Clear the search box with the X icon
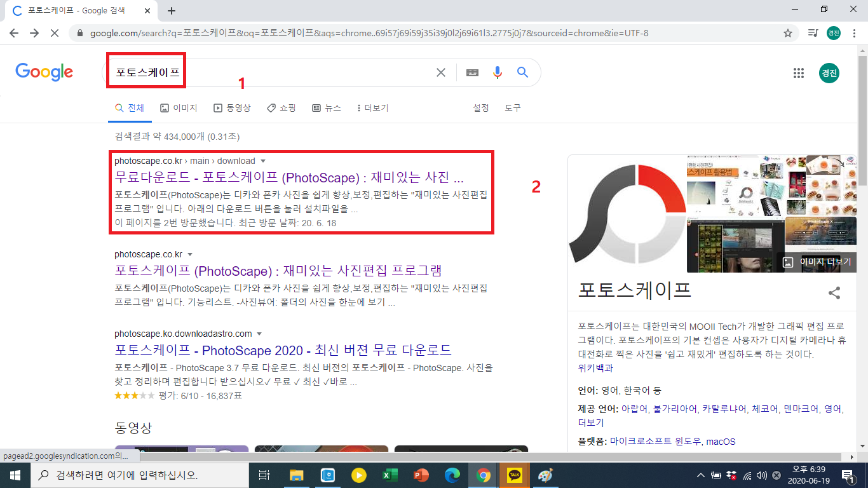This screenshot has height=488, width=868. tap(441, 72)
